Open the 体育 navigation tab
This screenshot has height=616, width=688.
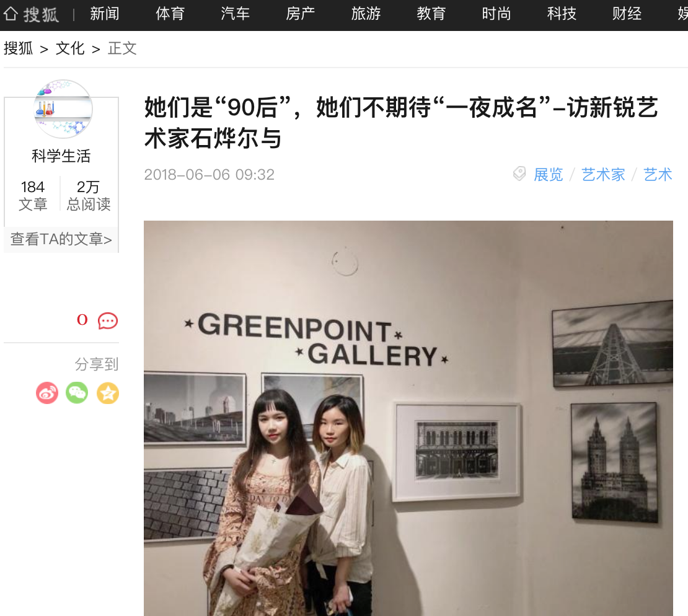[x=170, y=14]
